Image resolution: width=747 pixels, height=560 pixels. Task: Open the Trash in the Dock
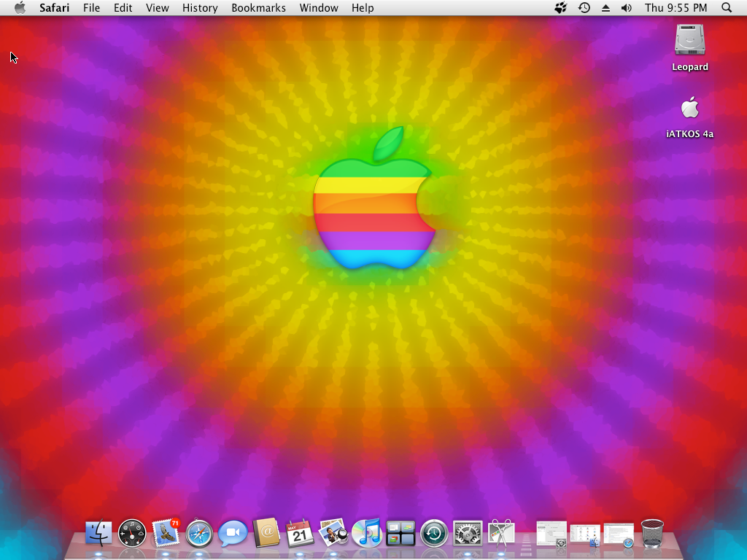coord(652,533)
